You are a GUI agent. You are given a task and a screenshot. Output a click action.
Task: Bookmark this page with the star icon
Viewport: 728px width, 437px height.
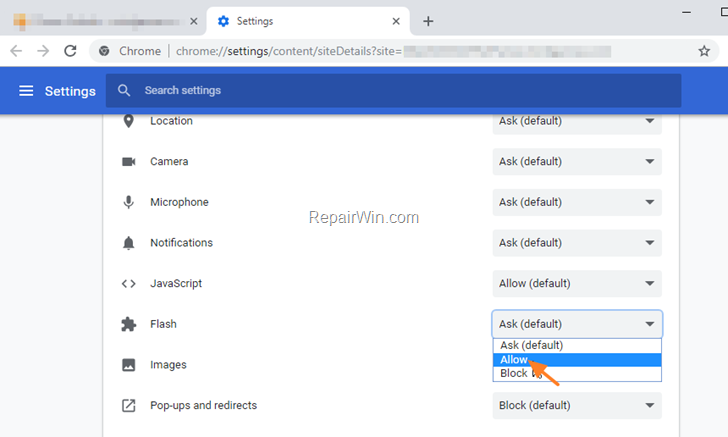coord(704,51)
